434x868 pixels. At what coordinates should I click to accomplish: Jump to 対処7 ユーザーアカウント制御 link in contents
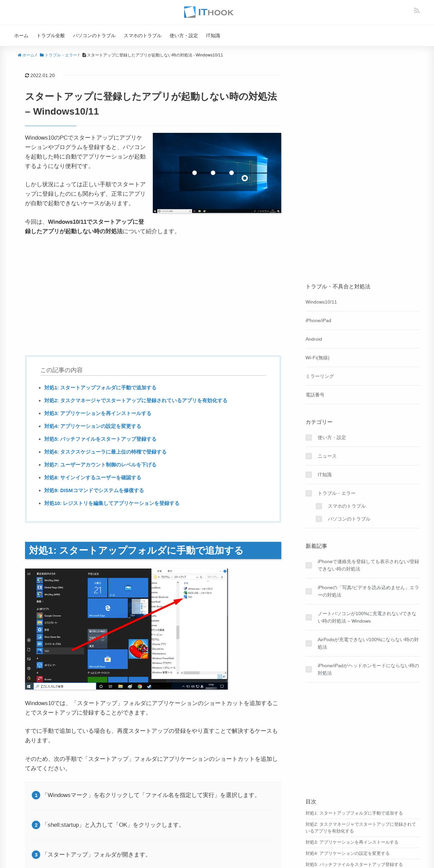click(100, 465)
